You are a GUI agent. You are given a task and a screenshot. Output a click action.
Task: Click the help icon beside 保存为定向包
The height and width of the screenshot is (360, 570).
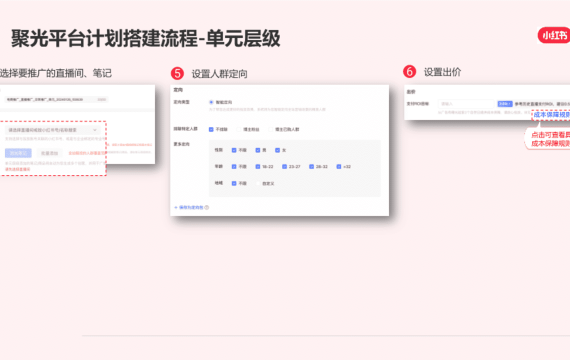click(206, 207)
